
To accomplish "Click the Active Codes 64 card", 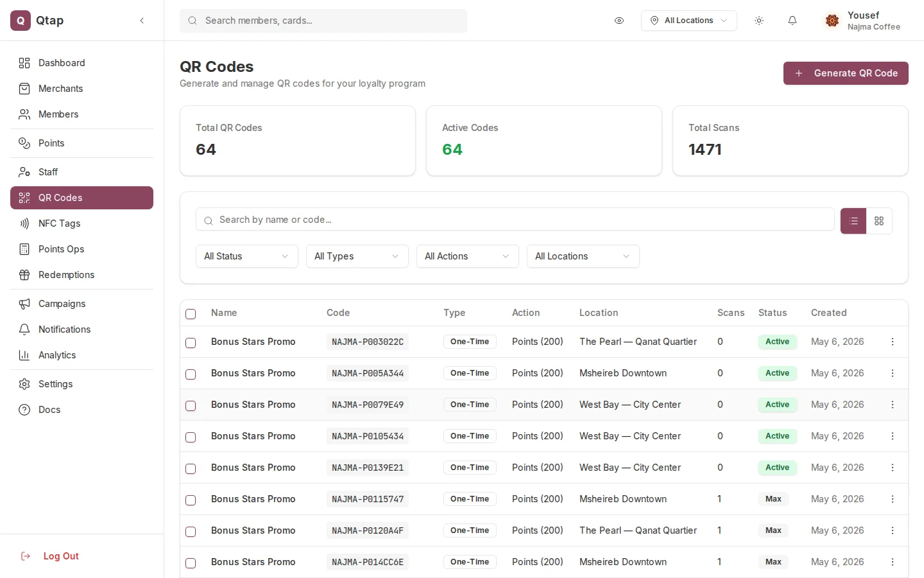I will 544,141.
